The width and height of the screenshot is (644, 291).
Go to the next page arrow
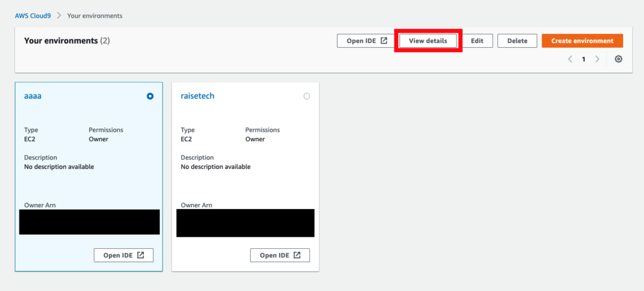click(597, 59)
